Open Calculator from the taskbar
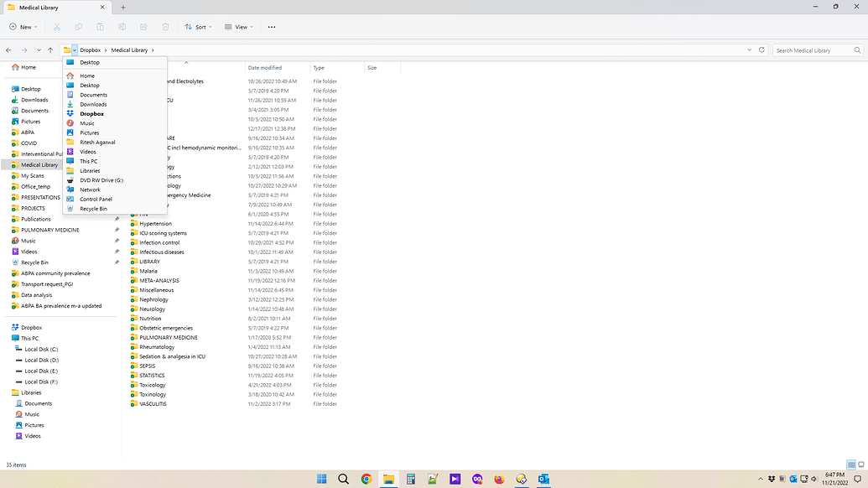868x488 pixels. click(411, 479)
